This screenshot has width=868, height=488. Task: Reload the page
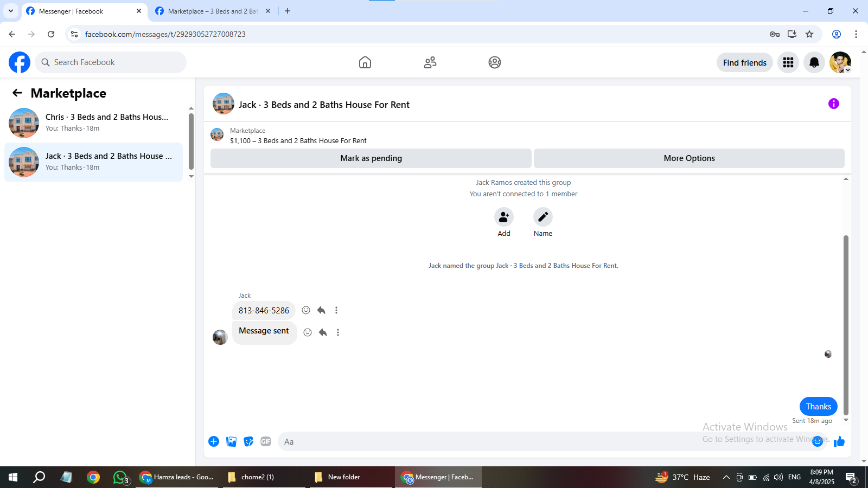pos(51,34)
